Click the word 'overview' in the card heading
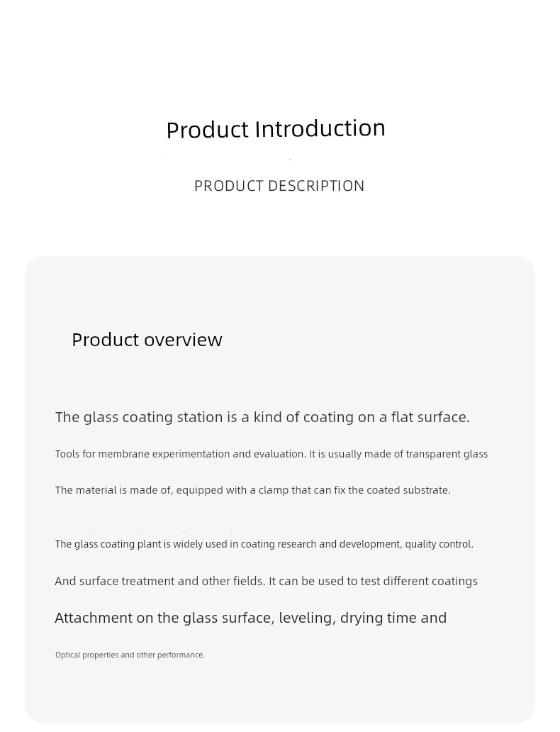560x732 pixels. click(184, 340)
